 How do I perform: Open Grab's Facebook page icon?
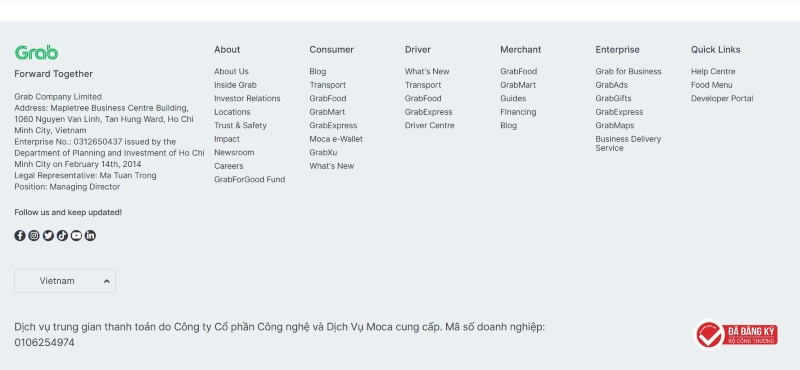click(20, 235)
